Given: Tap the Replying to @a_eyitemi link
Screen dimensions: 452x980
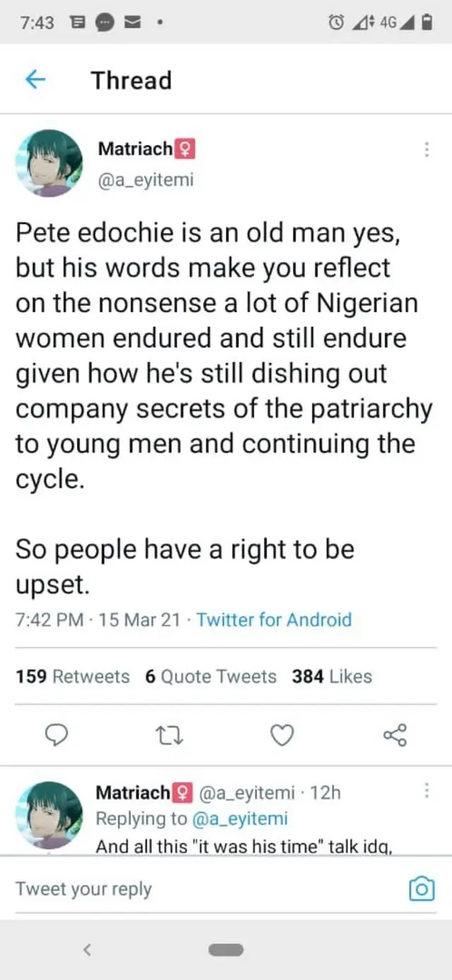Looking at the screenshot, I should click(239, 818).
